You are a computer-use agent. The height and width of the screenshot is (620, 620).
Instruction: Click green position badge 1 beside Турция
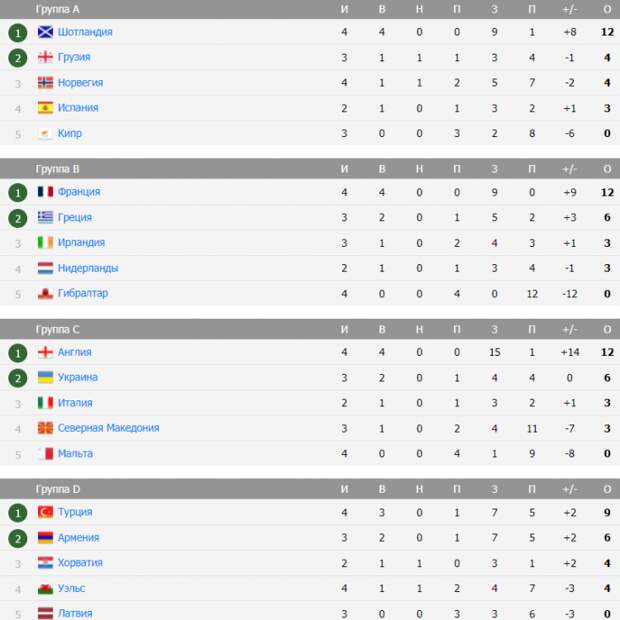tap(18, 513)
